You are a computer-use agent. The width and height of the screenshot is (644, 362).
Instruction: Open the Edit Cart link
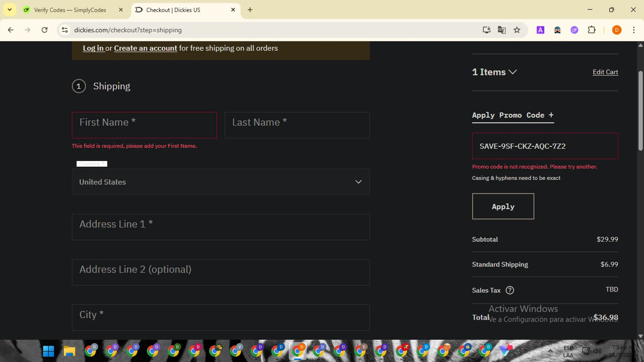605,72
